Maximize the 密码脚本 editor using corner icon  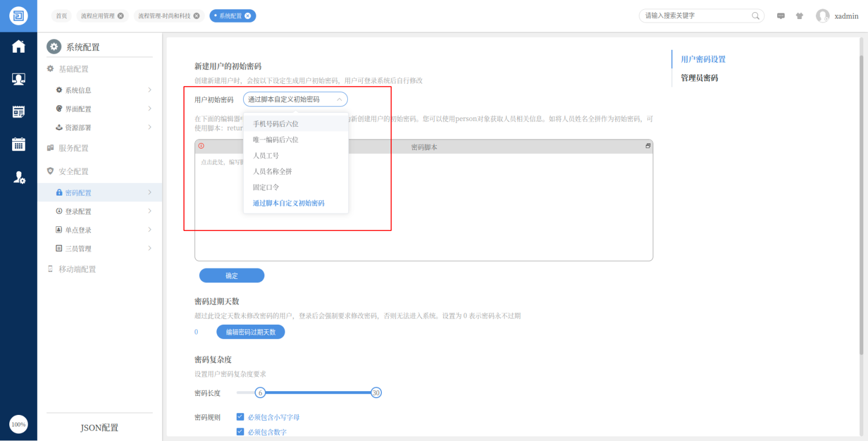tap(648, 146)
